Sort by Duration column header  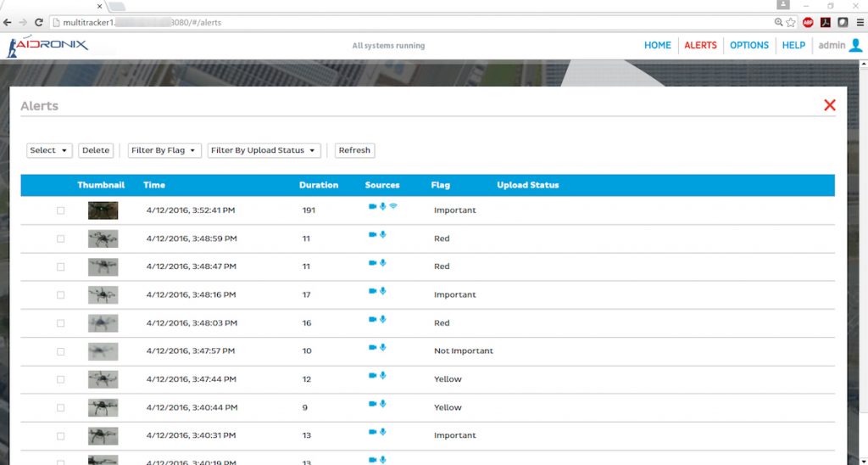click(319, 185)
